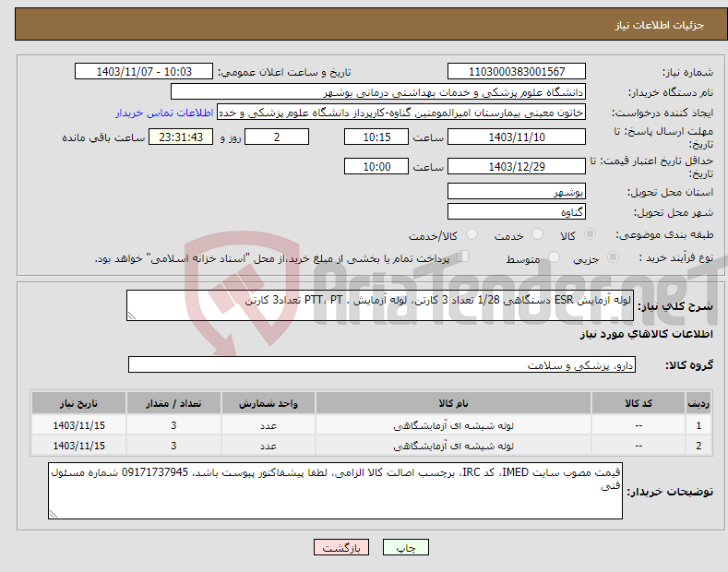
Task: Click the شماره نیاز field 1103000383001567
Action: point(517,72)
